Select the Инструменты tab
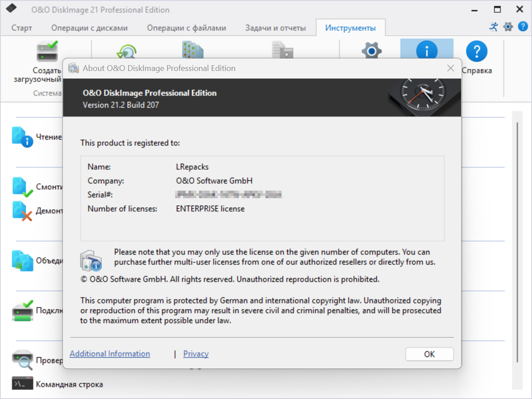 (x=350, y=28)
